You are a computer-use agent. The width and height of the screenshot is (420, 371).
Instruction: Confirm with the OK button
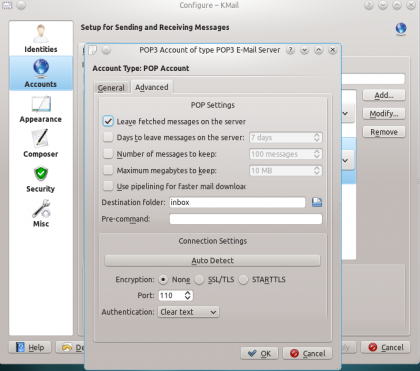(x=259, y=353)
